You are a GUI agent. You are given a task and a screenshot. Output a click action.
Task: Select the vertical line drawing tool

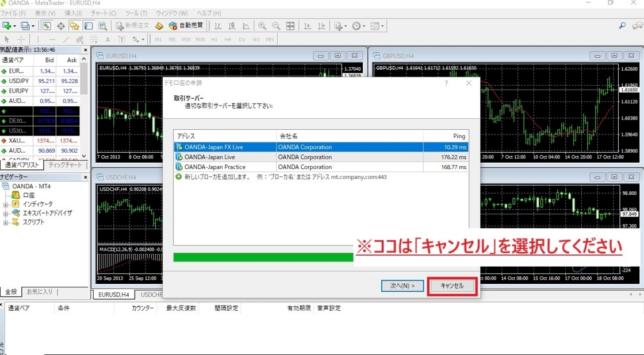[x=38, y=40]
